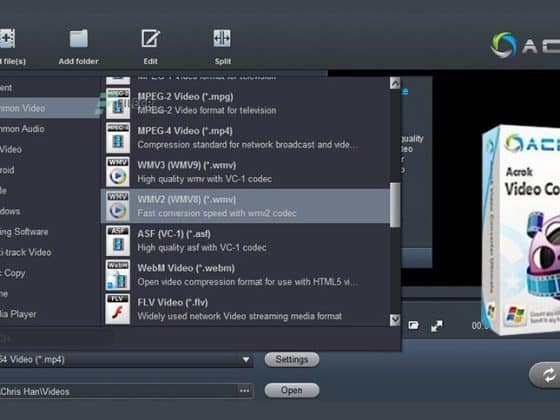Open the Media Player category

pos(50,314)
